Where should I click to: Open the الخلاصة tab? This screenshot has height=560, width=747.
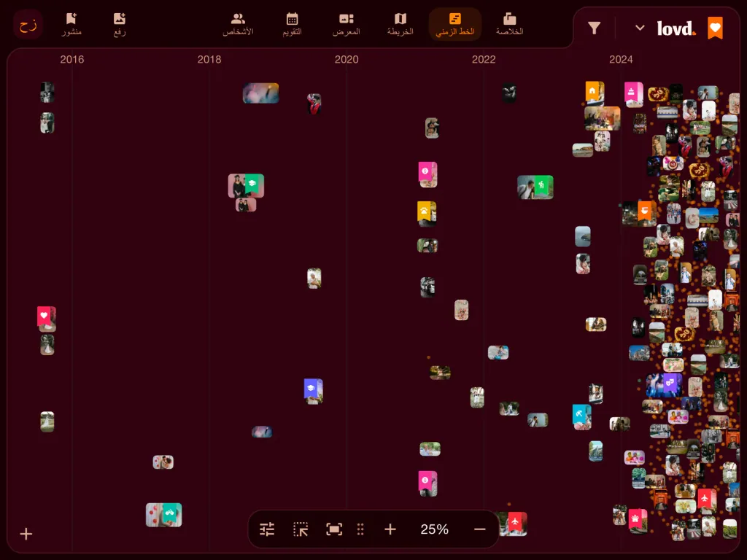pos(510,24)
